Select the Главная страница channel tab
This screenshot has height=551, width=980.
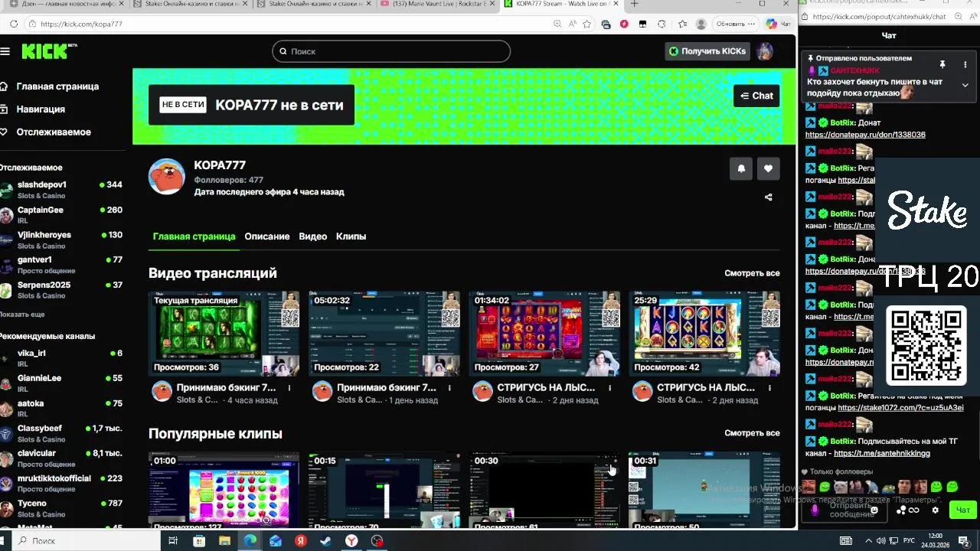click(x=194, y=236)
